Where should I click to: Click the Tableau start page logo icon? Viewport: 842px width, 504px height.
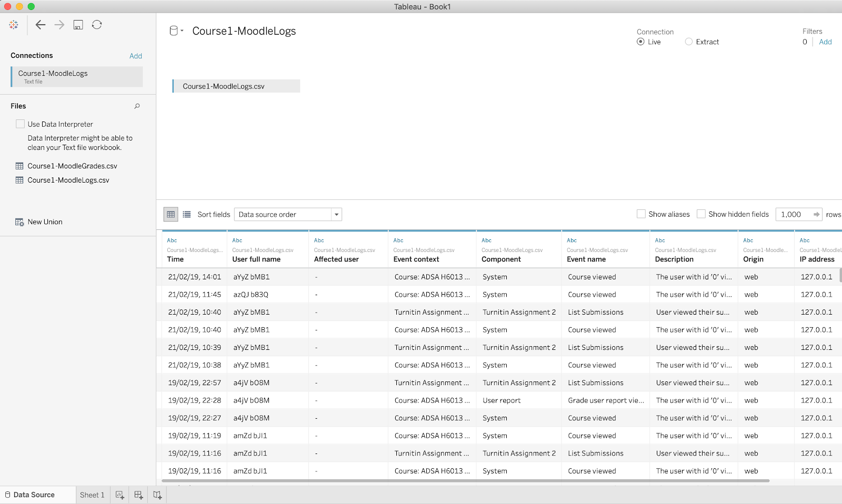[14, 25]
